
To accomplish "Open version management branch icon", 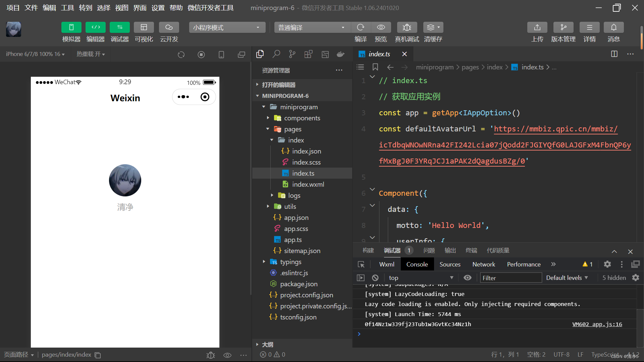I will [x=563, y=27].
